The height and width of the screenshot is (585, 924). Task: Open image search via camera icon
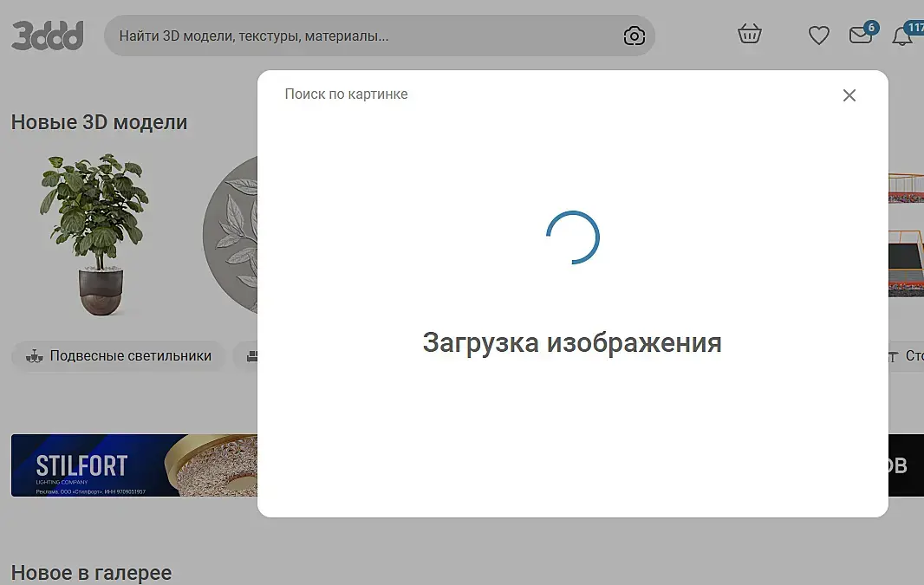634,36
